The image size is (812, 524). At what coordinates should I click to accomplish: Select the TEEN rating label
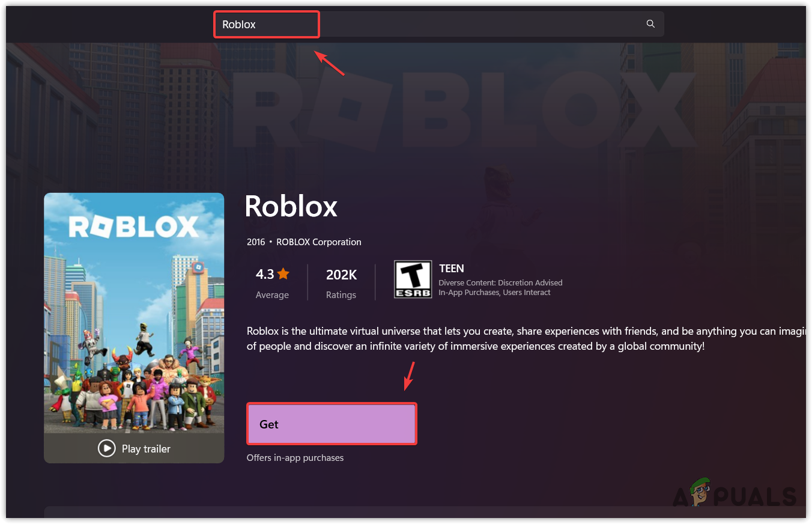452,269
